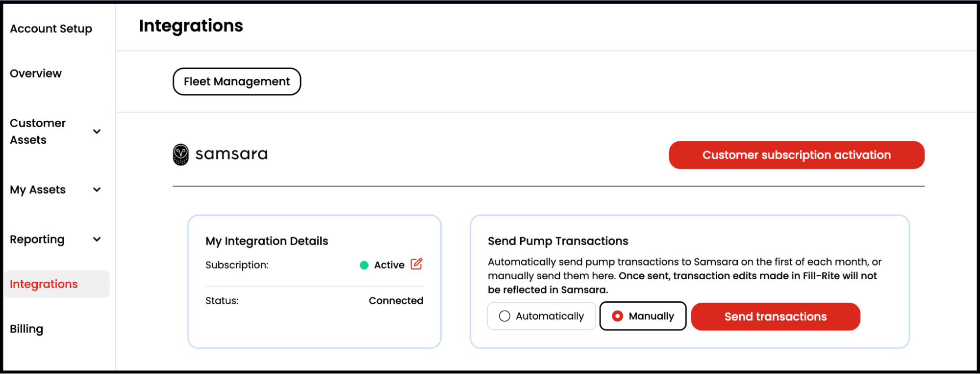Open the Integrations sidebar item
This screenshot has width=980, height=374.
point(44,284)
